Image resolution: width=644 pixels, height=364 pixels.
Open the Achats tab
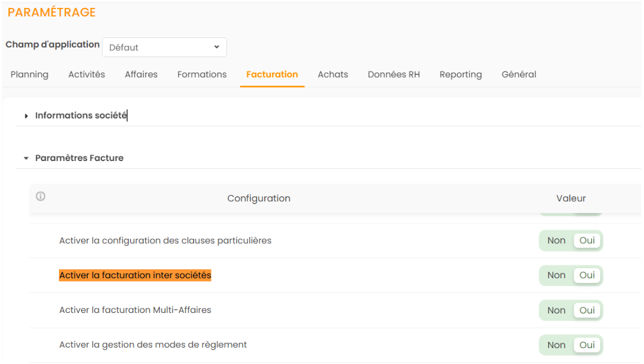(333, 74)
